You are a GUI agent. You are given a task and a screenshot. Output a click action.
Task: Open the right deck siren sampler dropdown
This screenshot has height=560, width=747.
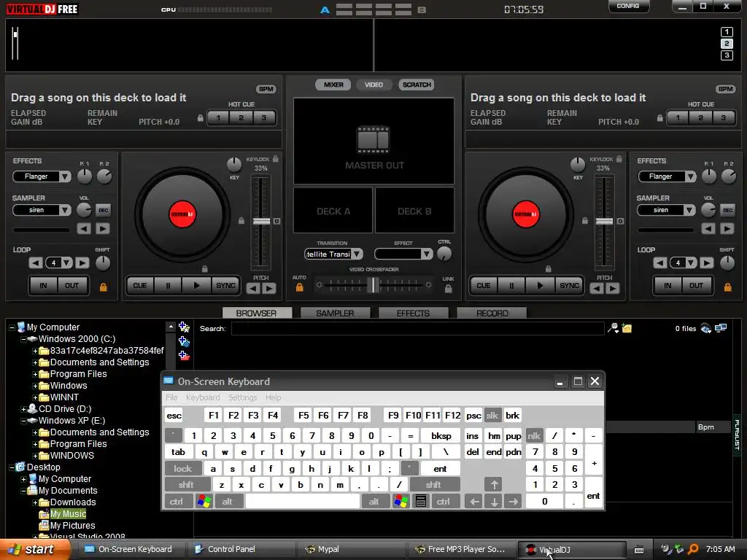690,210
